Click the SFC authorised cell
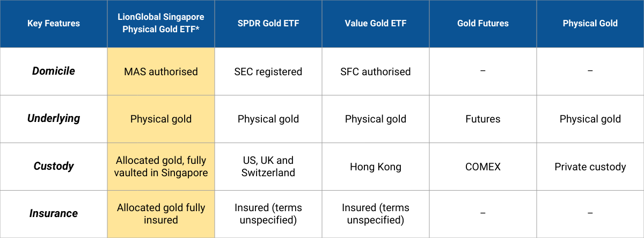This screenshot has width=644, height=238. 376,71
